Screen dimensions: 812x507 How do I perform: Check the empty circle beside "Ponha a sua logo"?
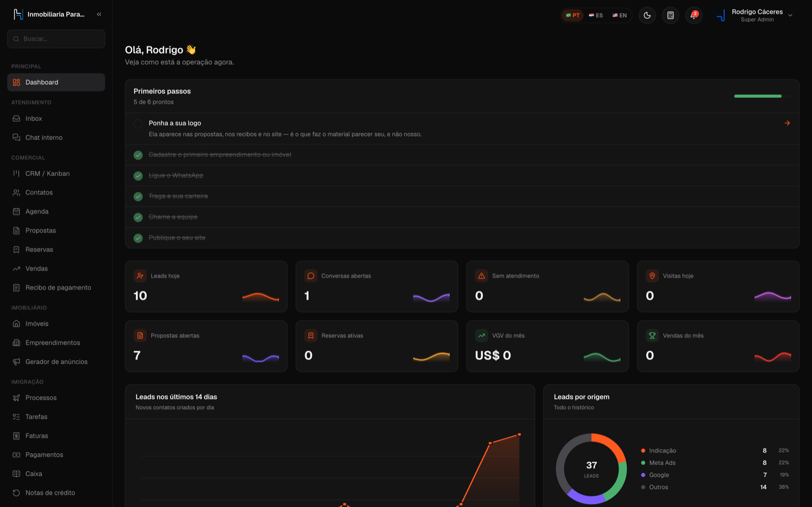click(138, 124)
